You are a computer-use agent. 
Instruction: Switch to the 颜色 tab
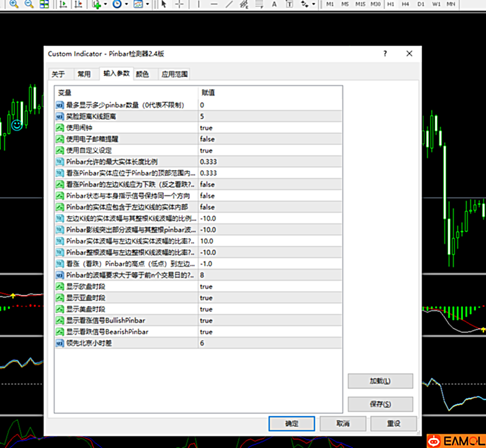pos(142,74)
